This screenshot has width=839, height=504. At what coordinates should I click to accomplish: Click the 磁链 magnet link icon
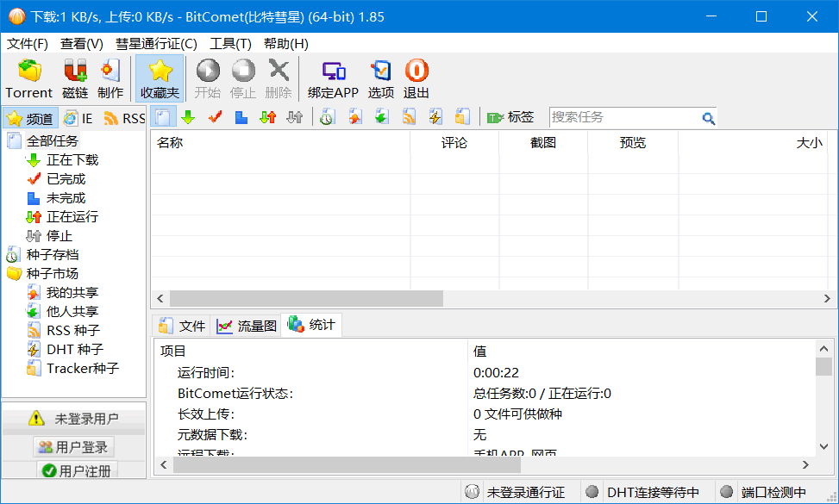pyautogui.click(x=74, y=78)
